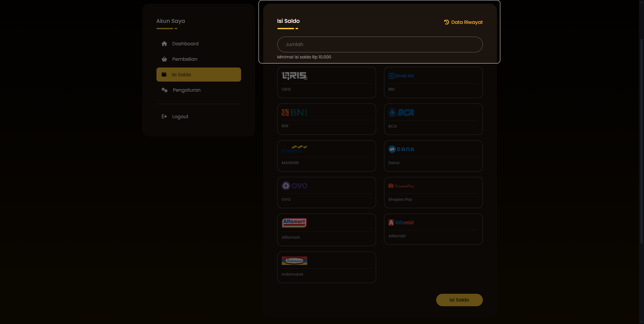This screenshot has height=324, width=644.
Task: Click the QRIS payment label
Action: coord(286,89)
